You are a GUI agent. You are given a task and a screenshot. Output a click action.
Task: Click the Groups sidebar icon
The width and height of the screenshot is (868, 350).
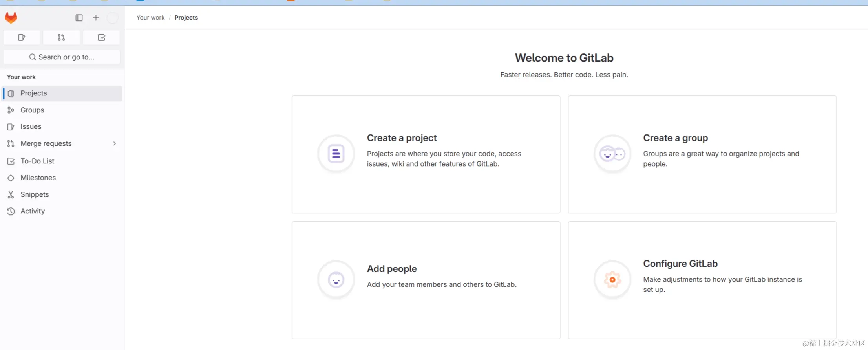pyautogui.click(x=11, y=110)
